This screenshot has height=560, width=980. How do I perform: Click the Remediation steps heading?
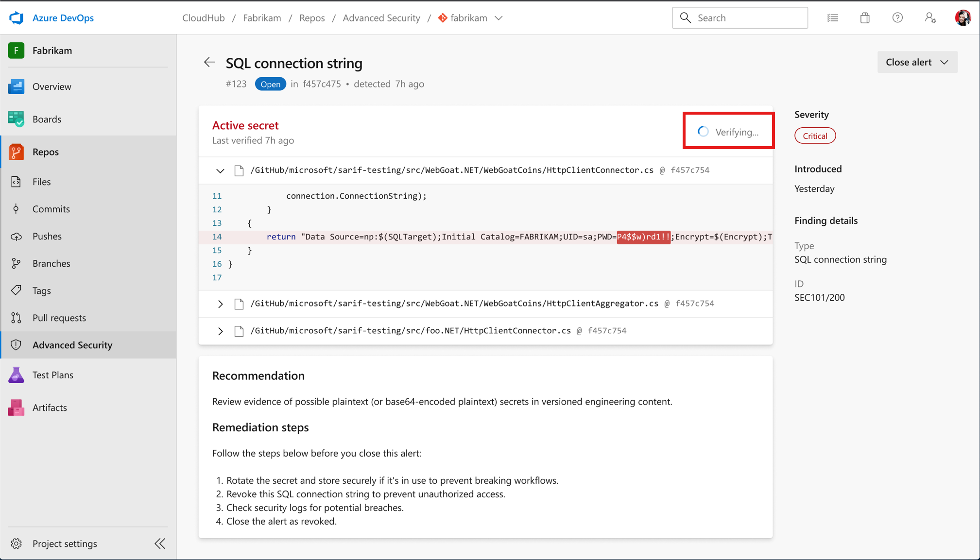pos(260,427)
